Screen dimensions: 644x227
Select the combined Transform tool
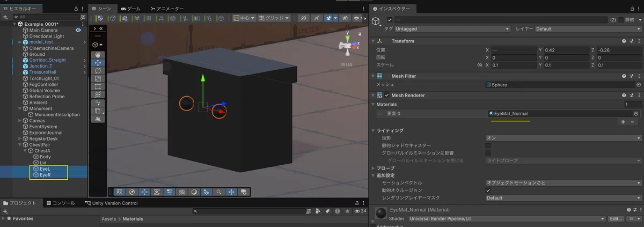[98, 94]
